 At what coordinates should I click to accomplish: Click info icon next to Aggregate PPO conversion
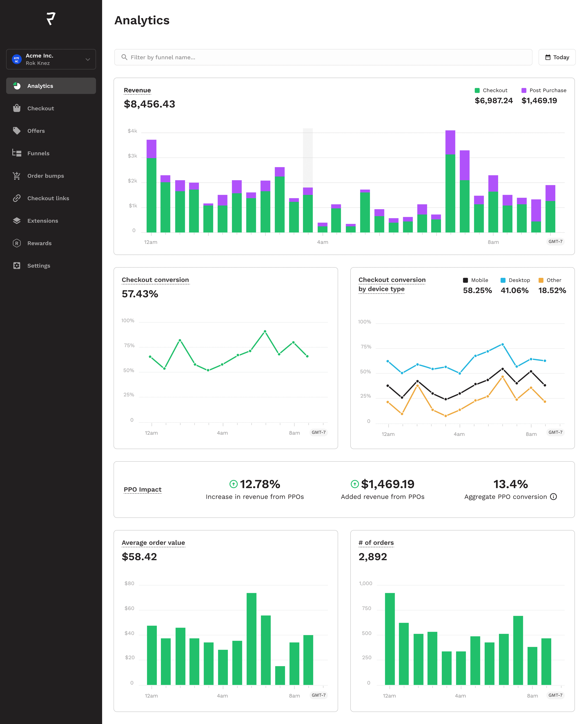pos(553,497)
